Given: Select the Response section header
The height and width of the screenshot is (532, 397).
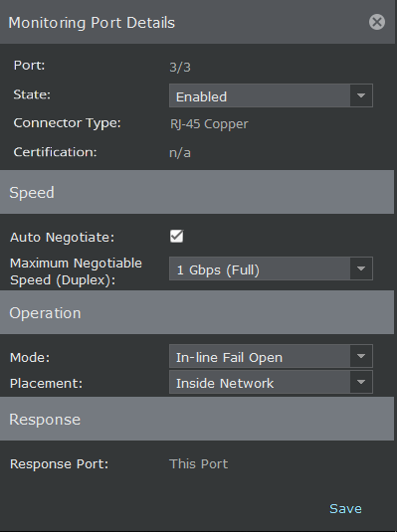Looking at the screenshot, I should (x=197, y=419).
